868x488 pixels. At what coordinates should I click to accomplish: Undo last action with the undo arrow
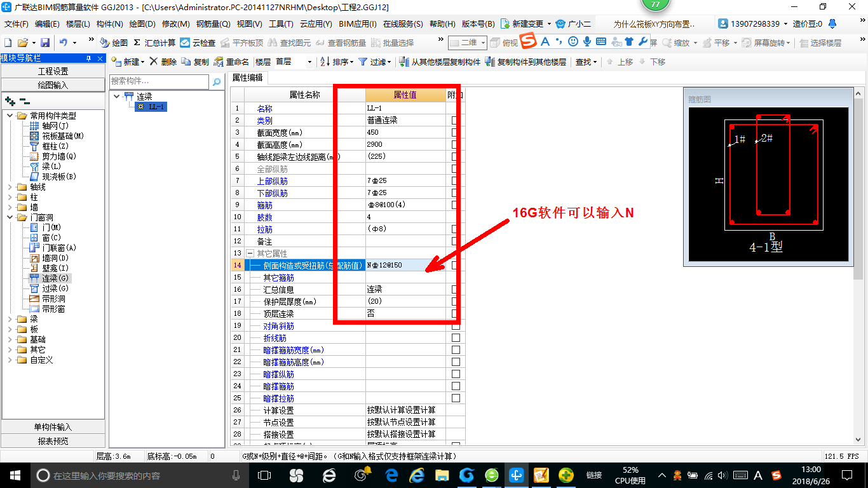coord(64,43)
